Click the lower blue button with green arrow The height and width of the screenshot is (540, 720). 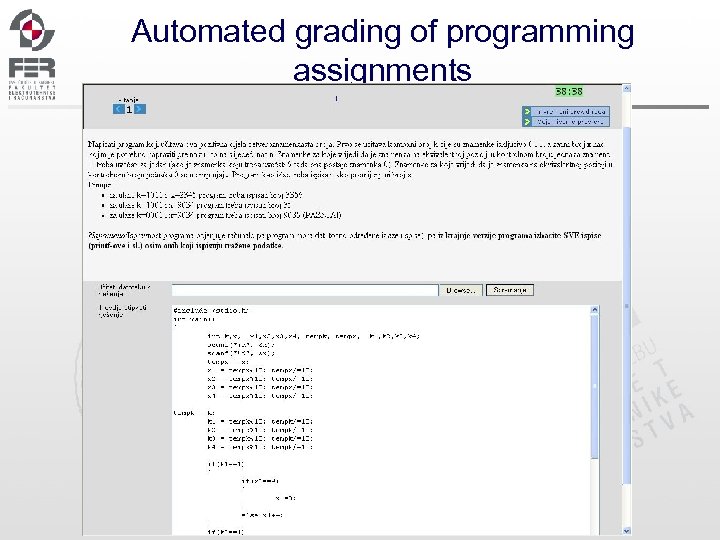(x=566, y=122)
